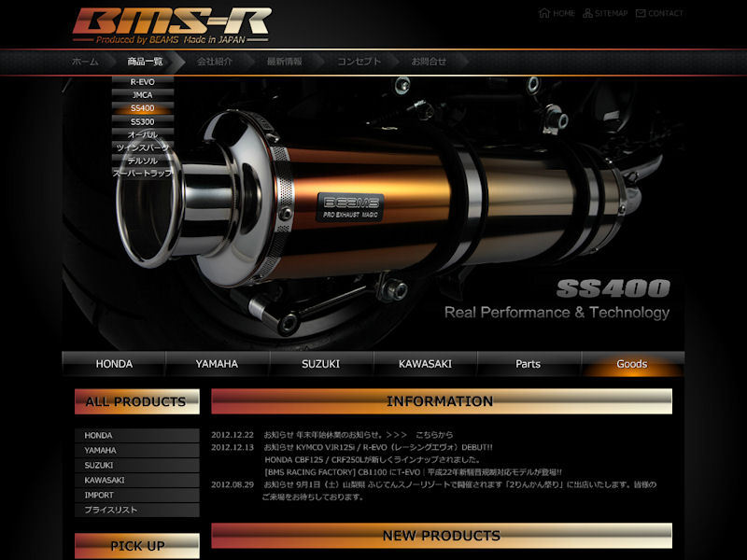Click the 9月1日 event news text

460,484
